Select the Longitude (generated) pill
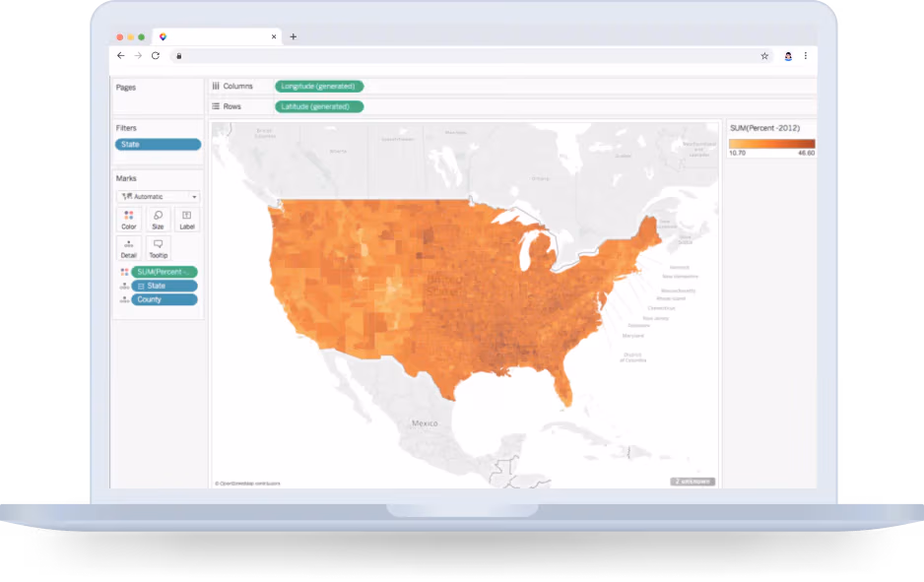Screen dimensions: 924x582 [x=319, y=86]
